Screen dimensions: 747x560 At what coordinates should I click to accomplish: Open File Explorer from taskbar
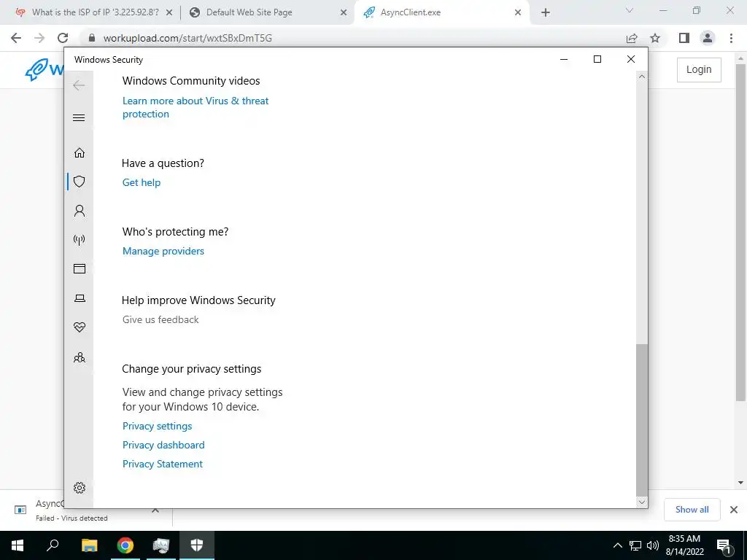(x=89, y=545)
